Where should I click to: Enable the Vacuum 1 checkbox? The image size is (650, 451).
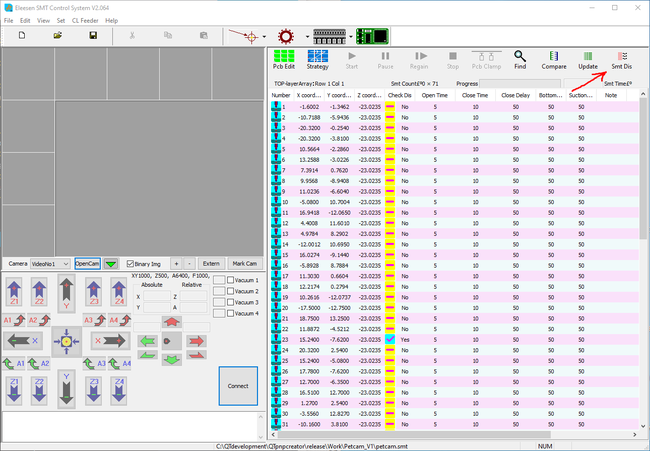pyautogui.click(x=230, y=280)
